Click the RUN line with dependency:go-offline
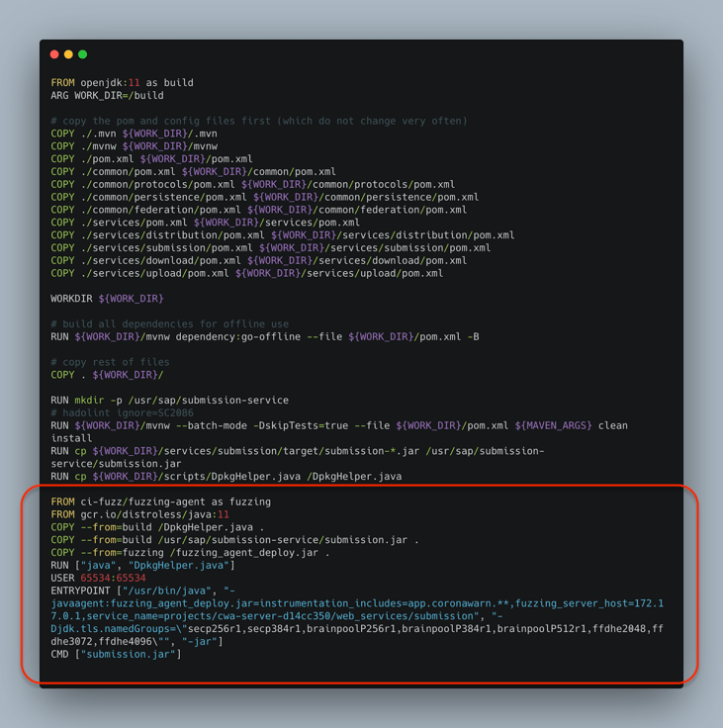 tap(265, 336)
